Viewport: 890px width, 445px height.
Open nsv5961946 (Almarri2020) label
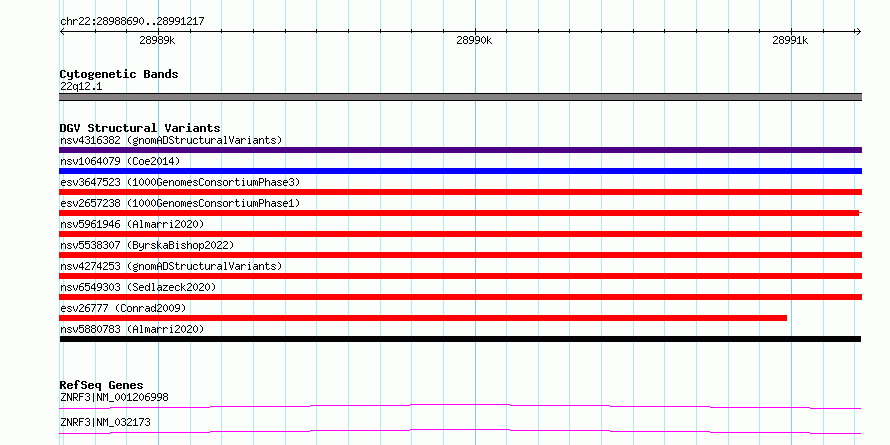132,224
